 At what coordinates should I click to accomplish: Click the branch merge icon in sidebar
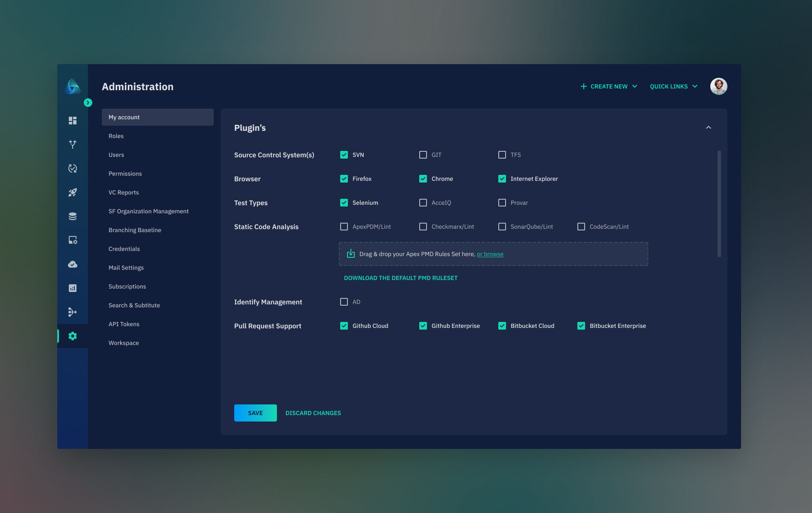(x=73, y=144)
